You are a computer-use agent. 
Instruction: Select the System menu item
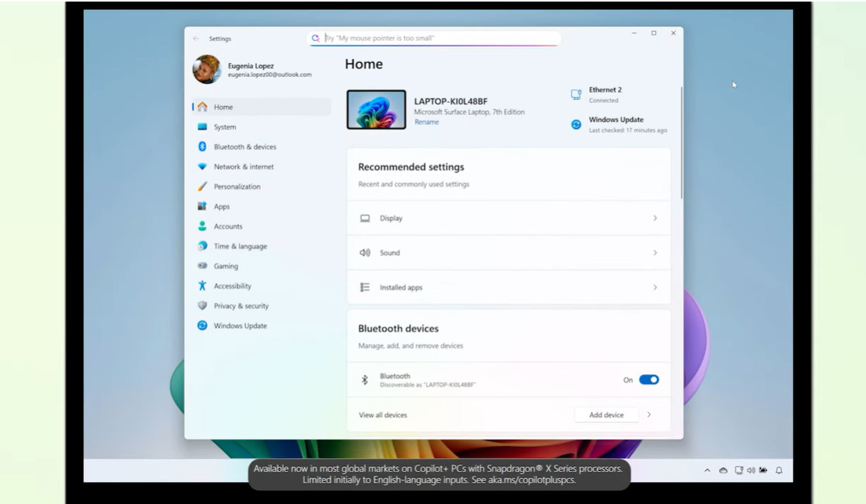[x=224, y=127]
